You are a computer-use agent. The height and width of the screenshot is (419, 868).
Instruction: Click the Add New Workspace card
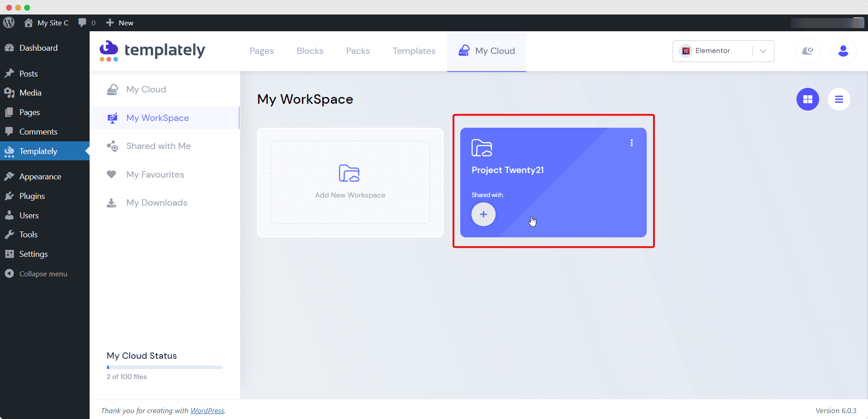pos(350,182)
